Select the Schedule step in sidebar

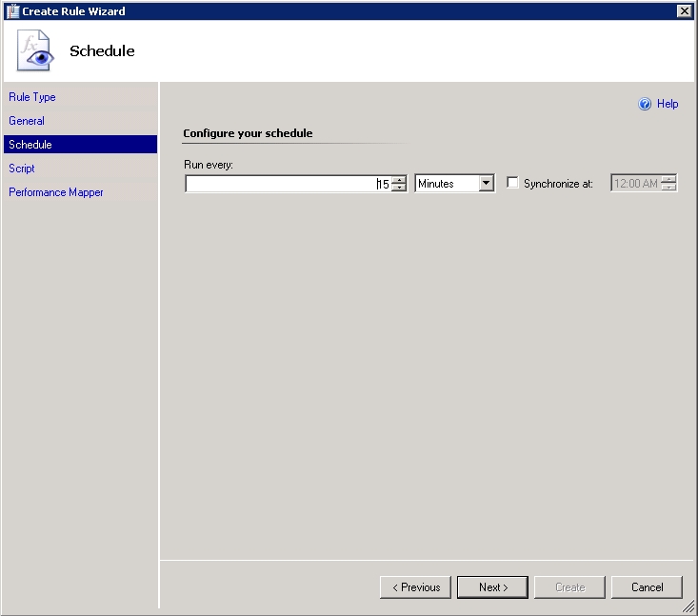[80, 144]
